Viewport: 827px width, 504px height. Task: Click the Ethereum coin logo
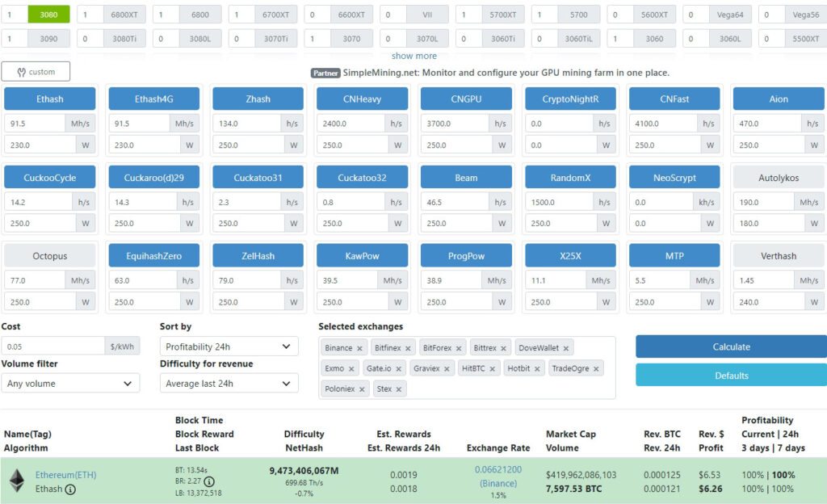click(17, 481)
